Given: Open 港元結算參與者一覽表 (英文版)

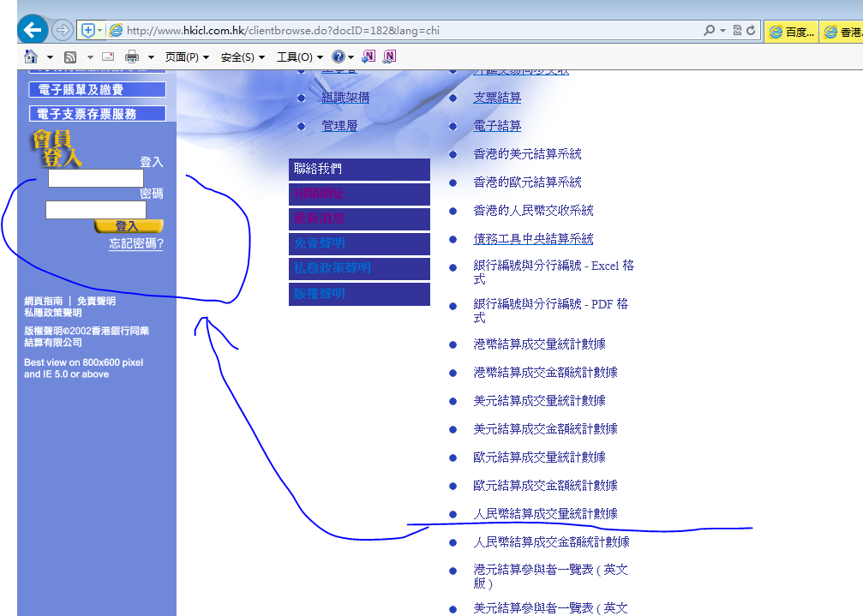Looking at the screenshot, I should tap(550, 577).
